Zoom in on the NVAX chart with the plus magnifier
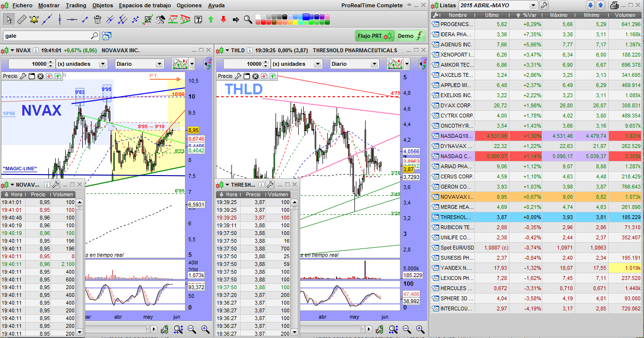Screen dimensions: 644x338 coord(205,329)
